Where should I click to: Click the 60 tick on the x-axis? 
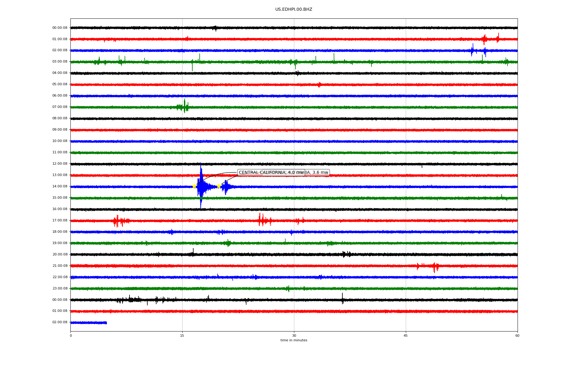click(x=517, y=335)
